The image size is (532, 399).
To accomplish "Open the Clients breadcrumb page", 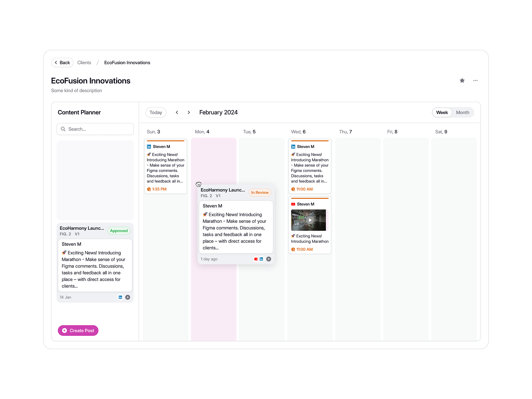I will point(84,63).
